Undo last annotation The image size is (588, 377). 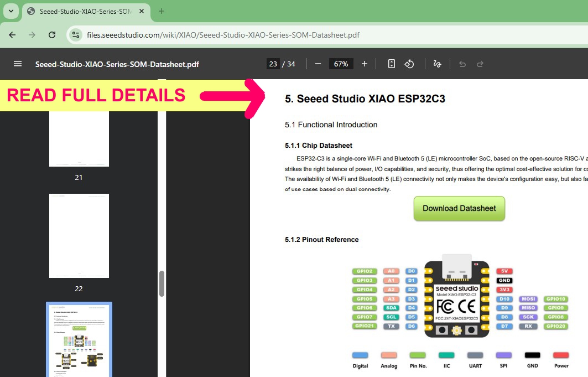click(x=462, y=64)
